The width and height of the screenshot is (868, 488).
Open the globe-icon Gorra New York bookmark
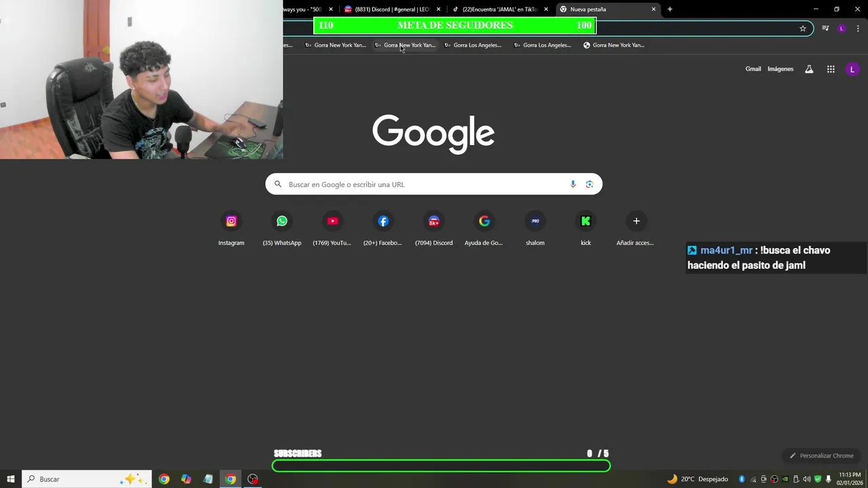(x=614, y=45)
